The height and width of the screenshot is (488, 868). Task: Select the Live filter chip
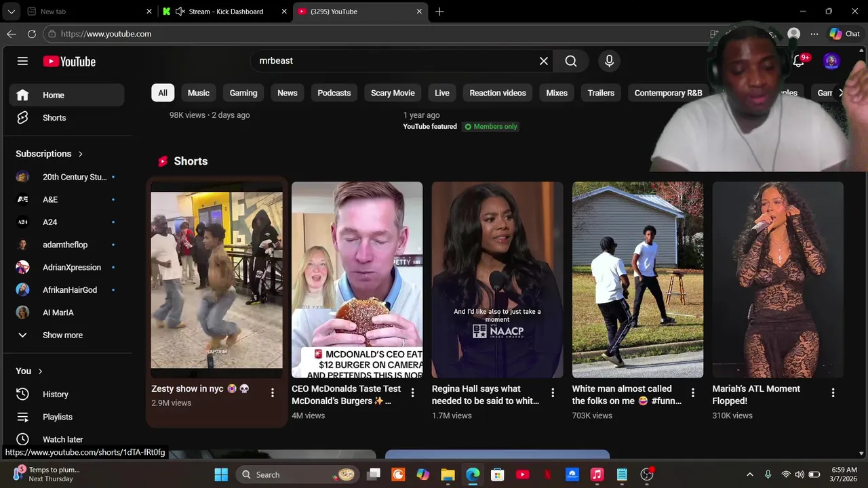pos(442,93)
